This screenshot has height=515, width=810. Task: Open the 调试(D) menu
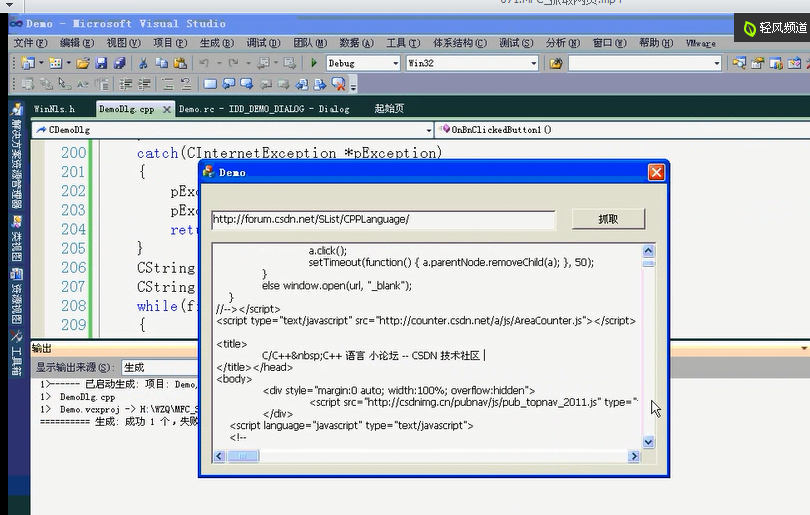point(263,43)
